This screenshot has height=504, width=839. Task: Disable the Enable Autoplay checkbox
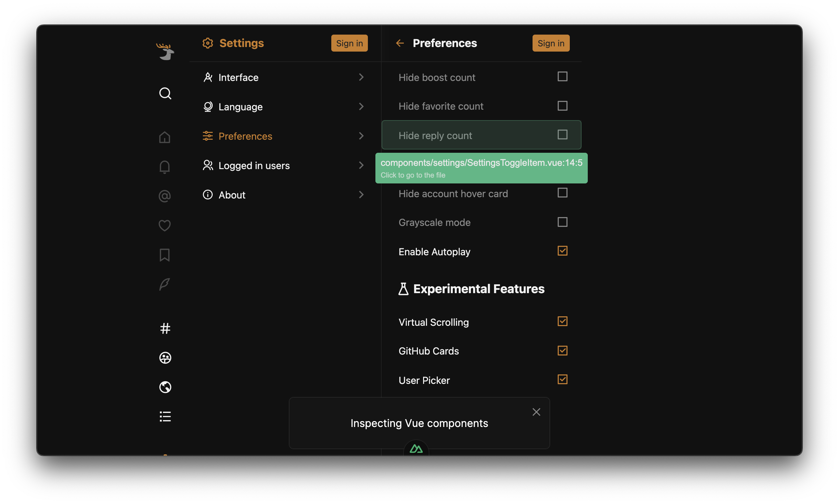(562, 251)
